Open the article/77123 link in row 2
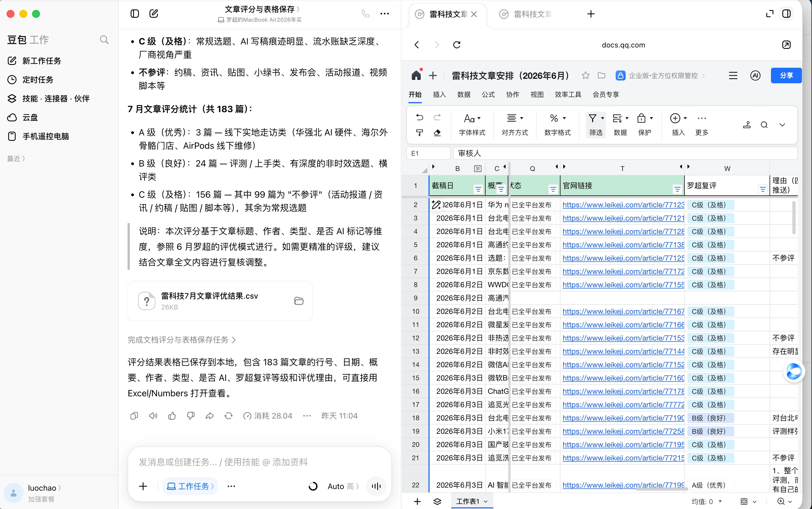This screenshot has height=509, width=812. [623, 205]
